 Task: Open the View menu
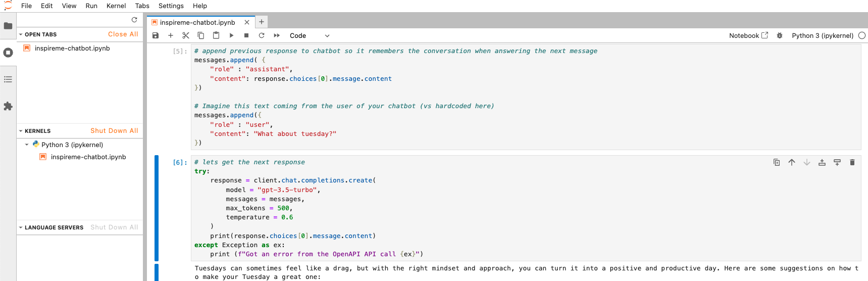(69, 6)
